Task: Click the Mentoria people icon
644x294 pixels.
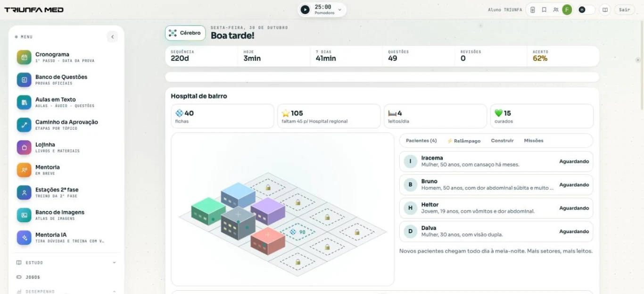Action: pyautogui.click(x=24, y=170)
